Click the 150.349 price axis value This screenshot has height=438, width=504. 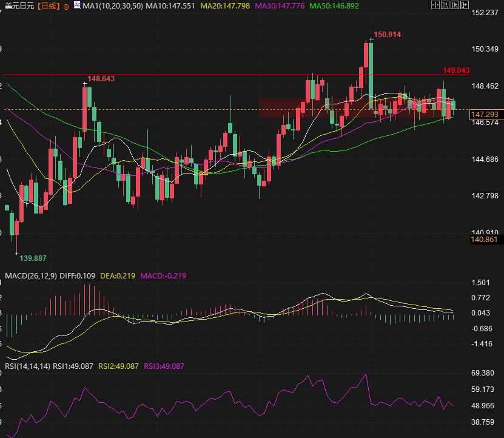pos(485,49)
